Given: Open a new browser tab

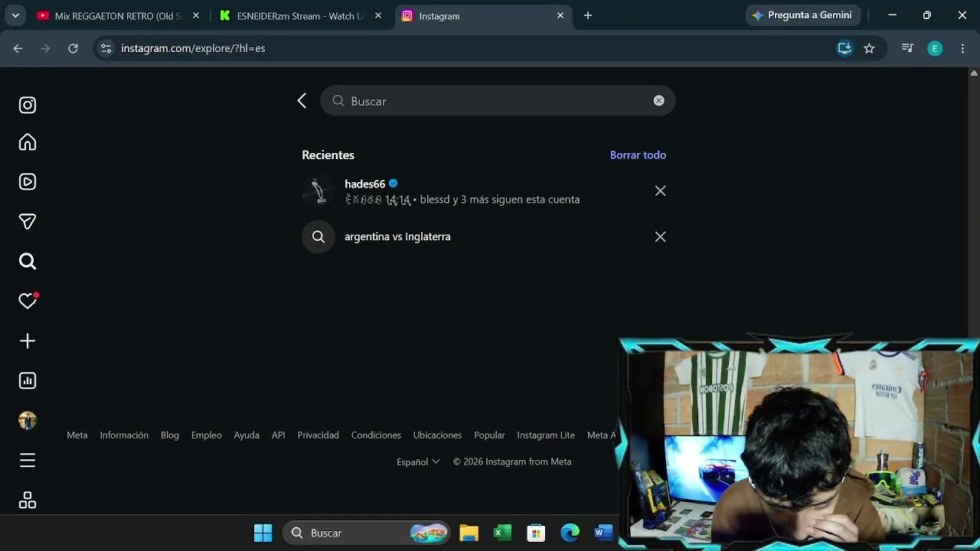Looking at the screenshot, I should [x=588, y=15].
